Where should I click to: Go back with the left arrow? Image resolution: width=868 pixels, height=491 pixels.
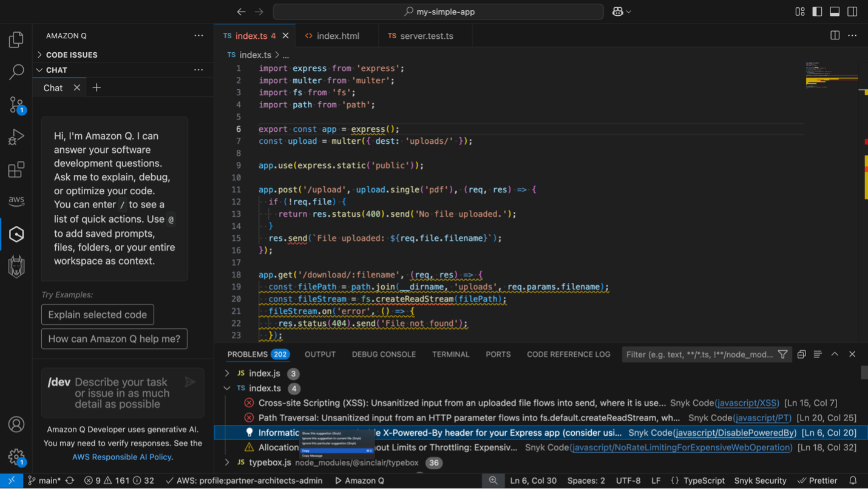241,12
